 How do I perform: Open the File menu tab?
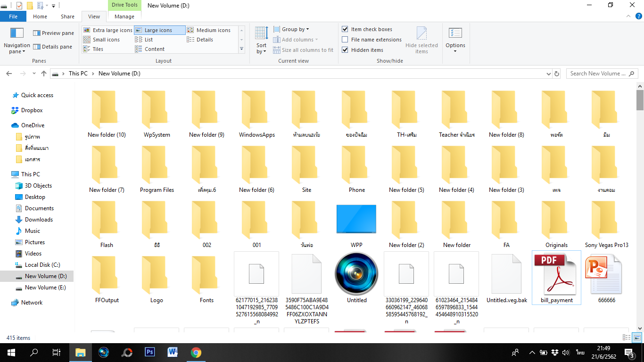[x=13, y=16]
